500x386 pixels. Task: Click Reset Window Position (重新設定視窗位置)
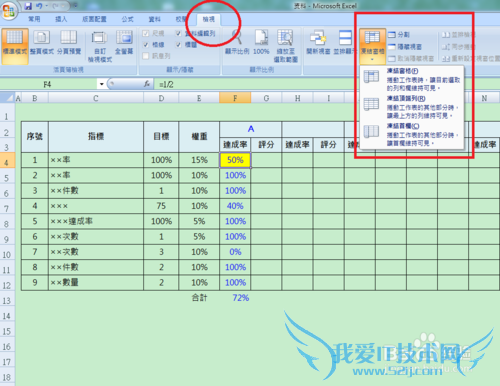pos(470,59)
